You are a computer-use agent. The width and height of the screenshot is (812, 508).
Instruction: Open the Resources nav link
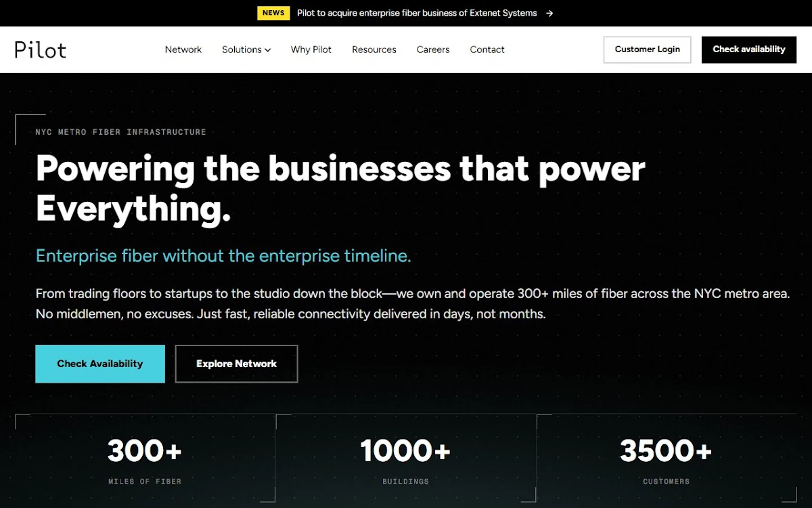pyautogui.click(x=374, y=49)
